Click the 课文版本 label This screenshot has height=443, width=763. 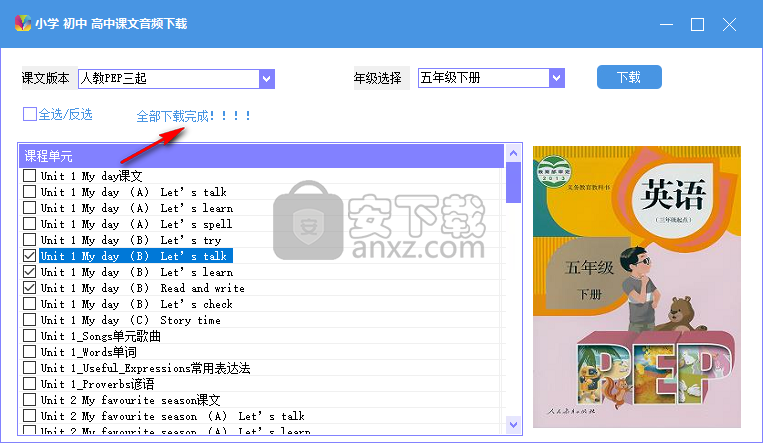point(46,78)
